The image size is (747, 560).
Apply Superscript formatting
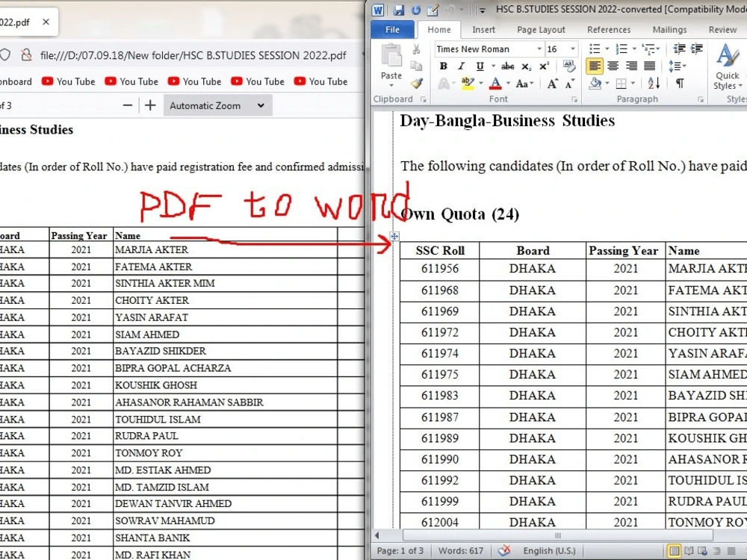(544, 66)
